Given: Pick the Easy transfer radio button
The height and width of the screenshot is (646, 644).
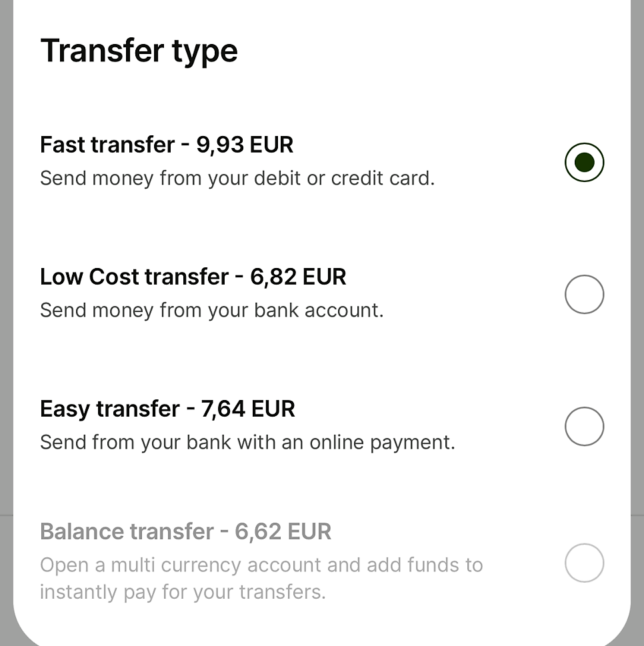Looking at the screenshot, I should [x=584, y=426].
